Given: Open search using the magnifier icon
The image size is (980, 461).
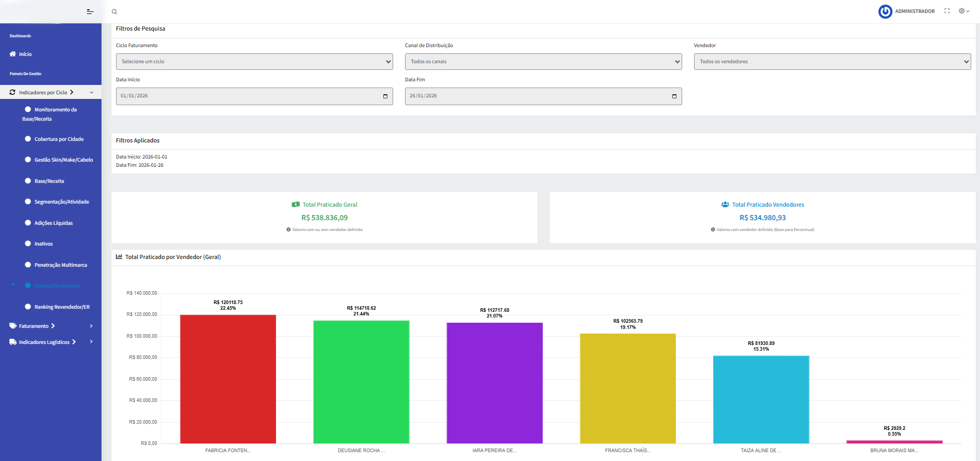Looking at the screenshot, I should [114, 11].
